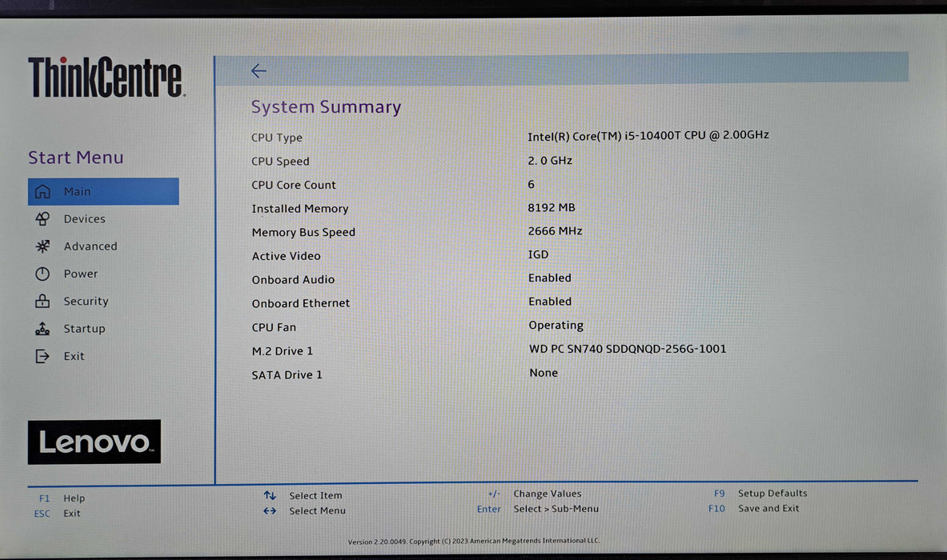This screenshot has height=560, width=947.
Task: Select the Installed Memory label
Action: tap(300, 209)
